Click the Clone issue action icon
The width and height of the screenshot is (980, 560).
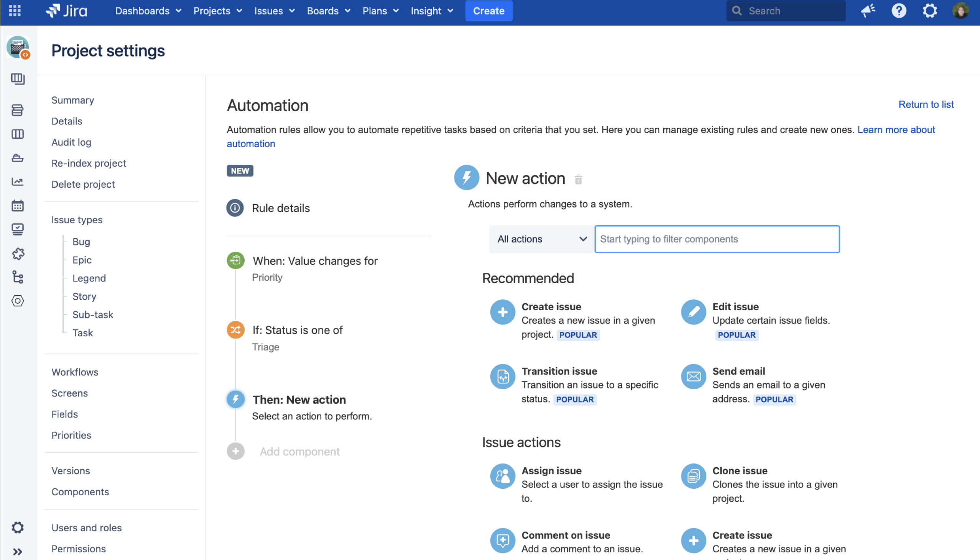(x=693, y=476)
